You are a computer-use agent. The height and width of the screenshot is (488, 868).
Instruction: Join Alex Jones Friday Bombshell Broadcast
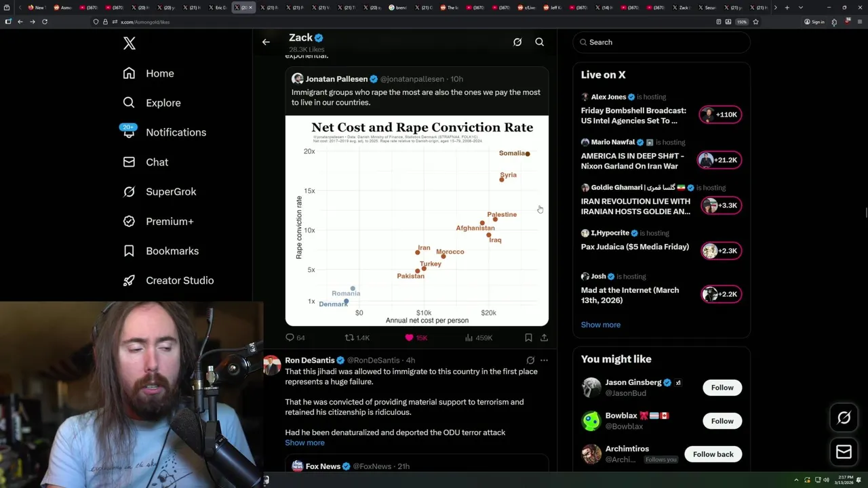pos(633,116)
